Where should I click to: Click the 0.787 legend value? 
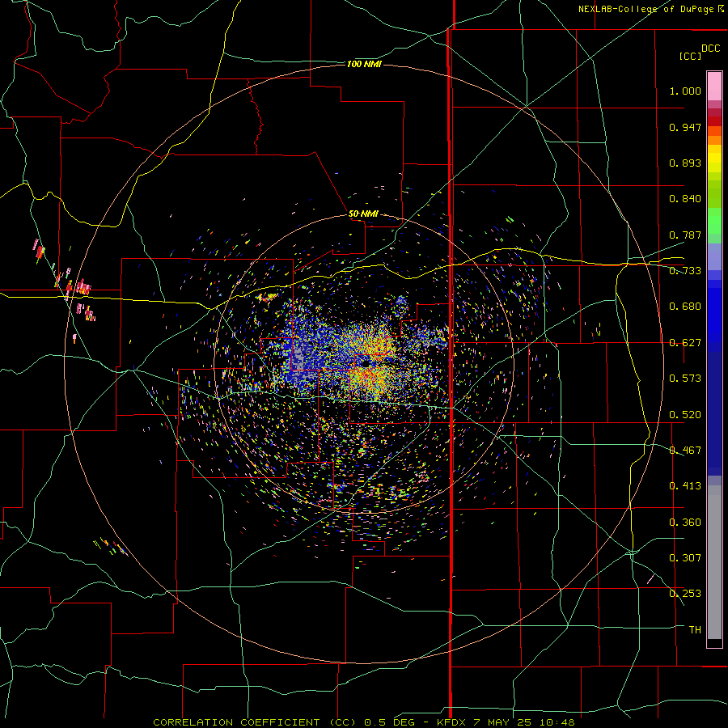click(685, 235)
